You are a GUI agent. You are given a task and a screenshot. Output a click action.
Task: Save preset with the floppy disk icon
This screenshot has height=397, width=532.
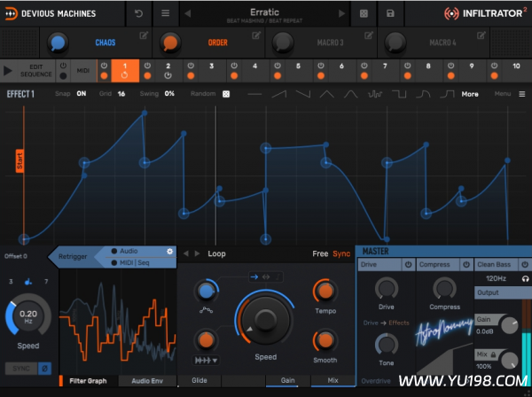tap(390, 13)
